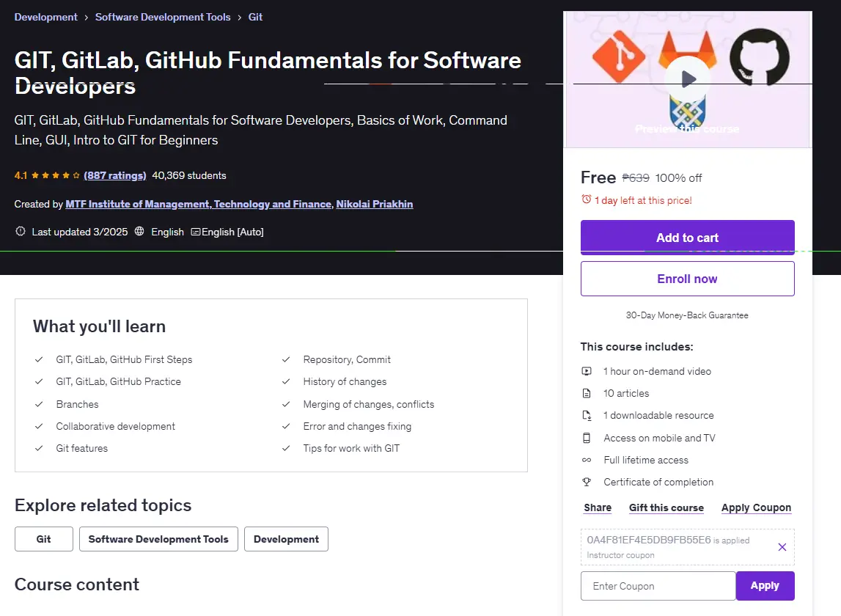Viewport: 841px width, 616px height.
Task: Go to the Git breadcrumb link
Action: (x=255, y=17)
